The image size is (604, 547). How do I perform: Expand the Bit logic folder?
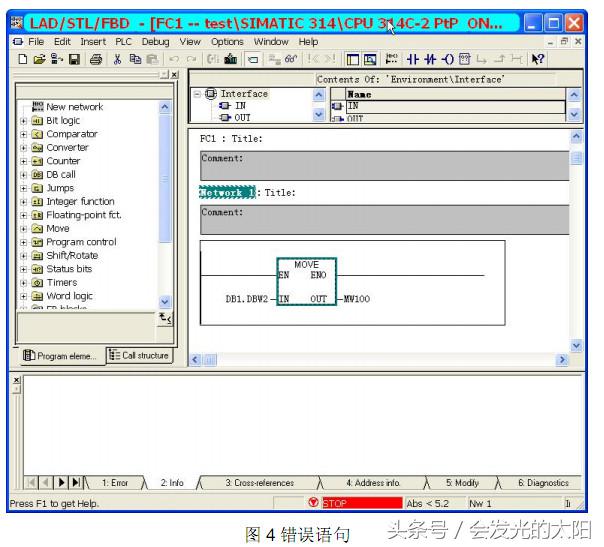pos(23,121)
